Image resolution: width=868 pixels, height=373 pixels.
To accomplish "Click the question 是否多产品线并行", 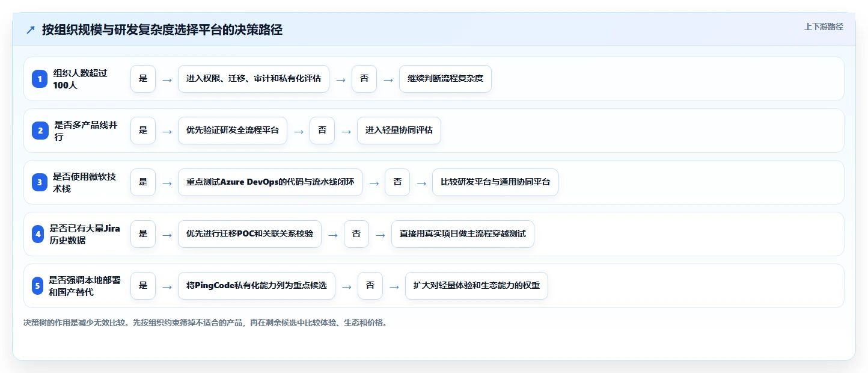I will pos(86,131).
